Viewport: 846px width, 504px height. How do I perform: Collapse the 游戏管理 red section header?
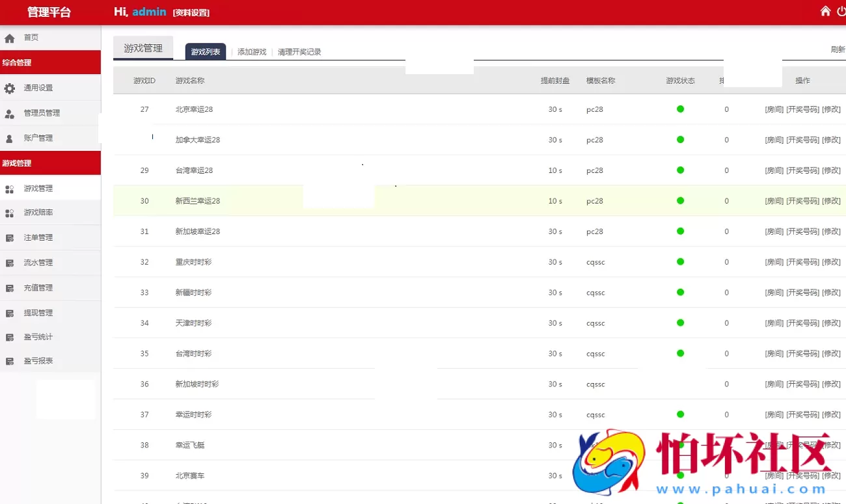pos(50,163)
